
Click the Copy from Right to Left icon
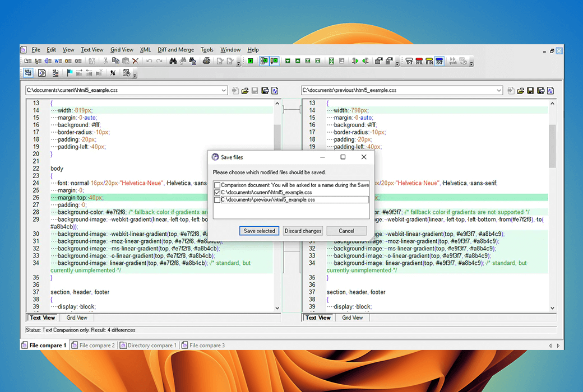pos(365,61)
